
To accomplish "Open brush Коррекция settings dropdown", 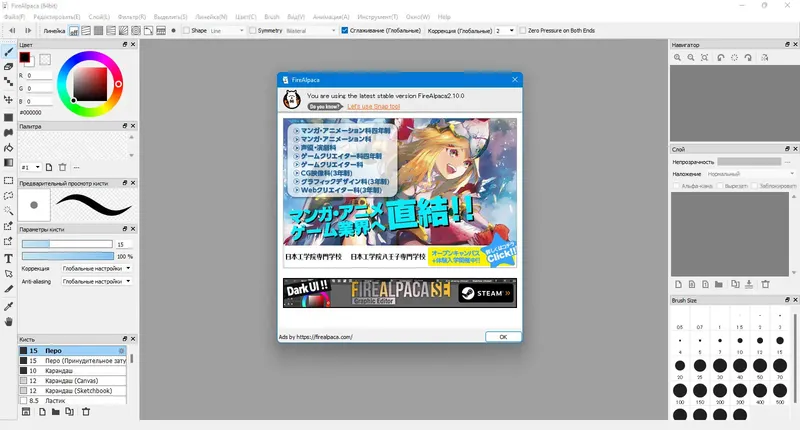I will [96, 268].
